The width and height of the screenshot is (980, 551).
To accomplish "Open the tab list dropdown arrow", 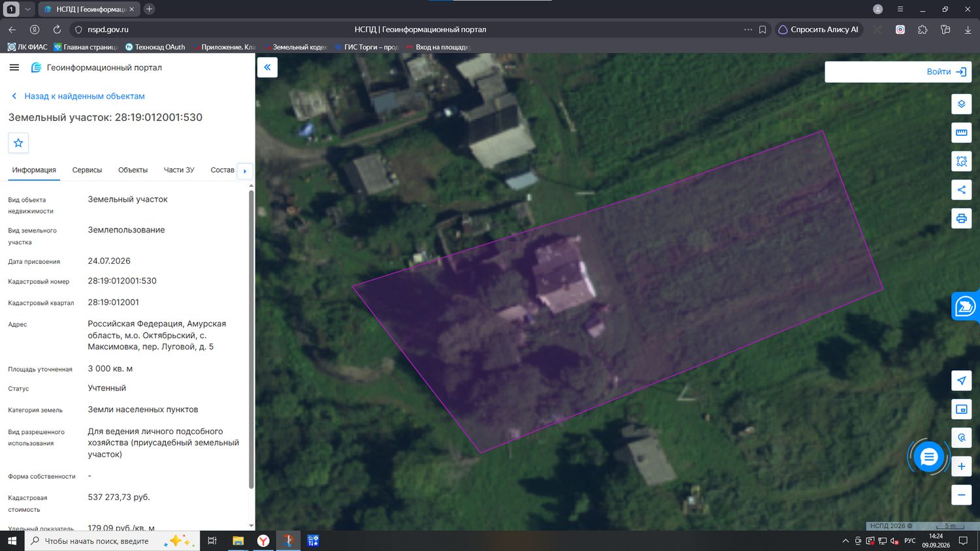I will [27, 9].
